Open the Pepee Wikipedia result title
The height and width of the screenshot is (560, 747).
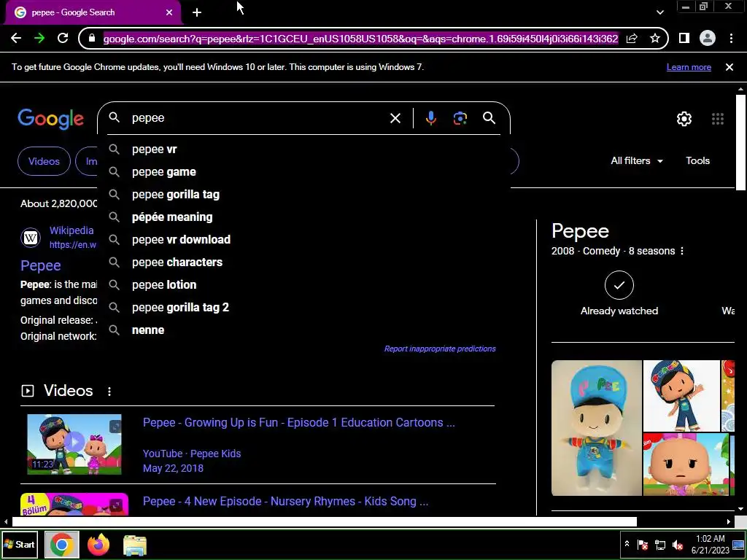click(x=41, y=265)
